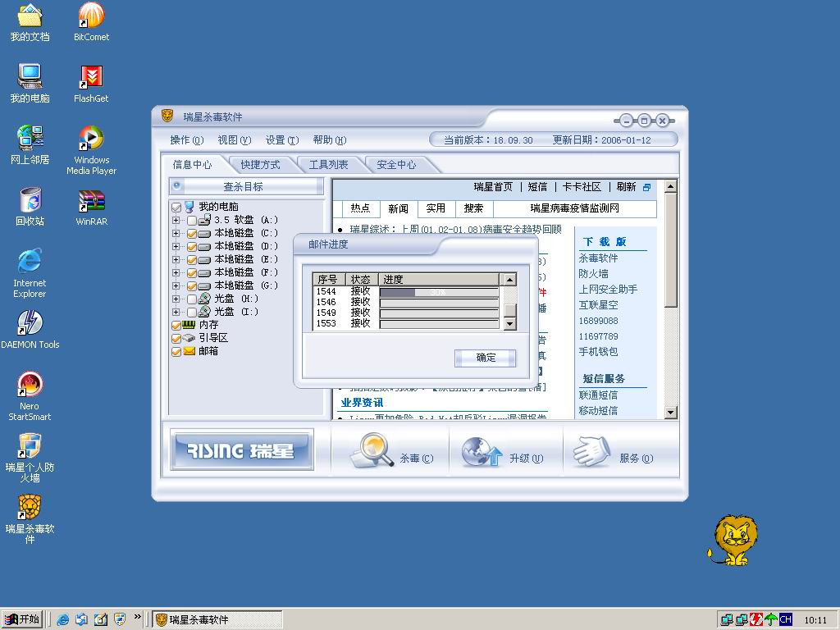Uncheck the 本地磁盘 (E:) checkbox
Viewport: 840px width, 630px height.
(192, 259)
